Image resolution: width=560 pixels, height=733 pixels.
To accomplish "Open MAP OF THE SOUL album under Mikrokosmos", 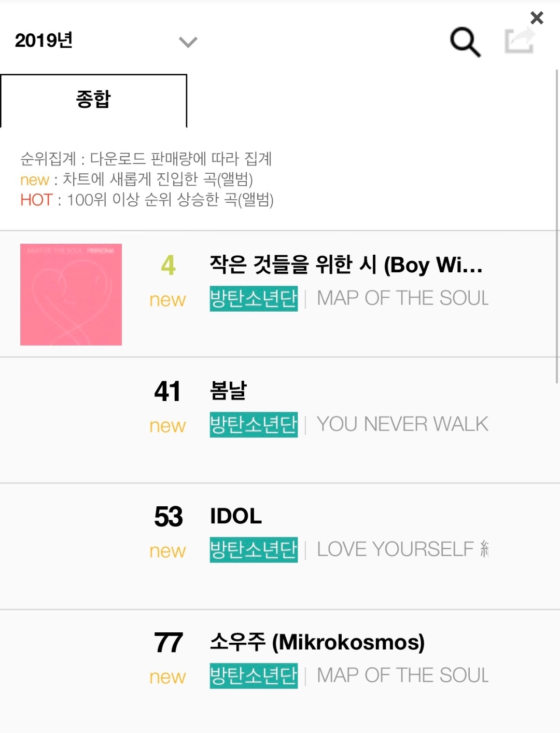I will pos(402,676).
